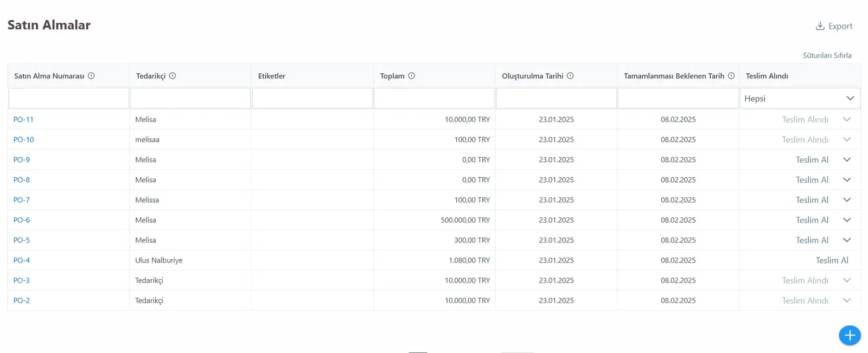
Task: Click info icon next to Tedarikçi header
Action: pyautogui.click(x=173, y=76)
